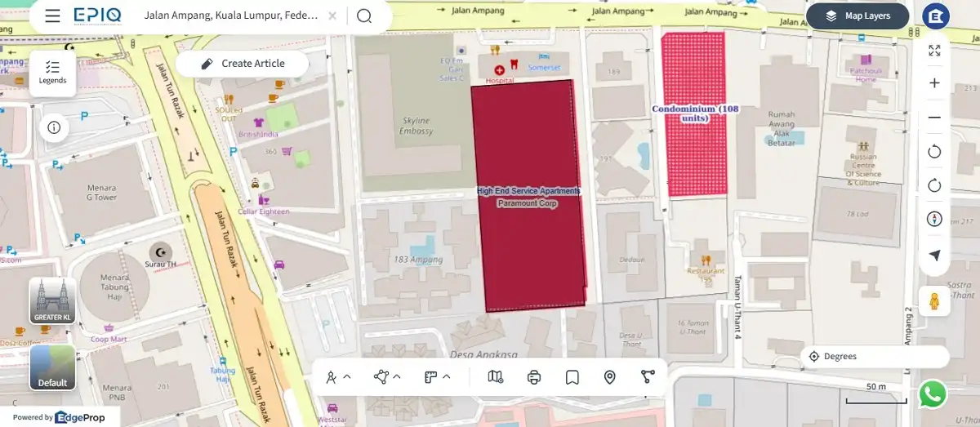Show the Legends panel

52,73
